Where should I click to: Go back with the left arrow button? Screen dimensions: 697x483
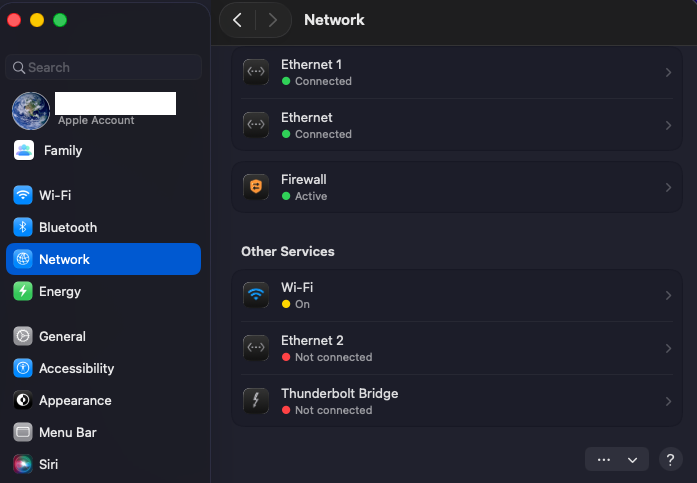(237, 20)
